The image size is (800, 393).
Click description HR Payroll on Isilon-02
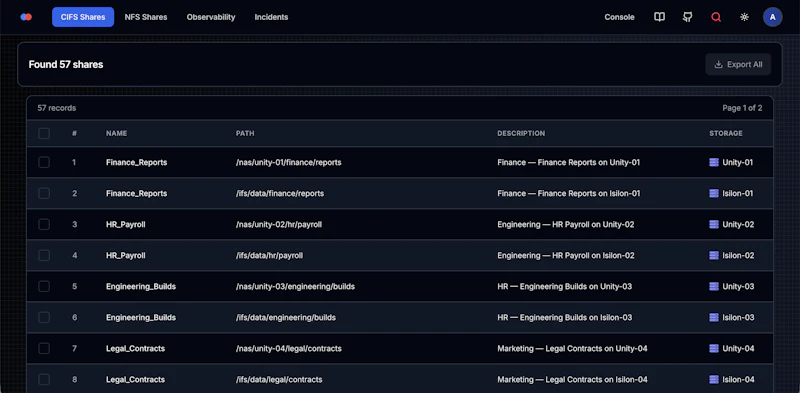pos(566,255)
